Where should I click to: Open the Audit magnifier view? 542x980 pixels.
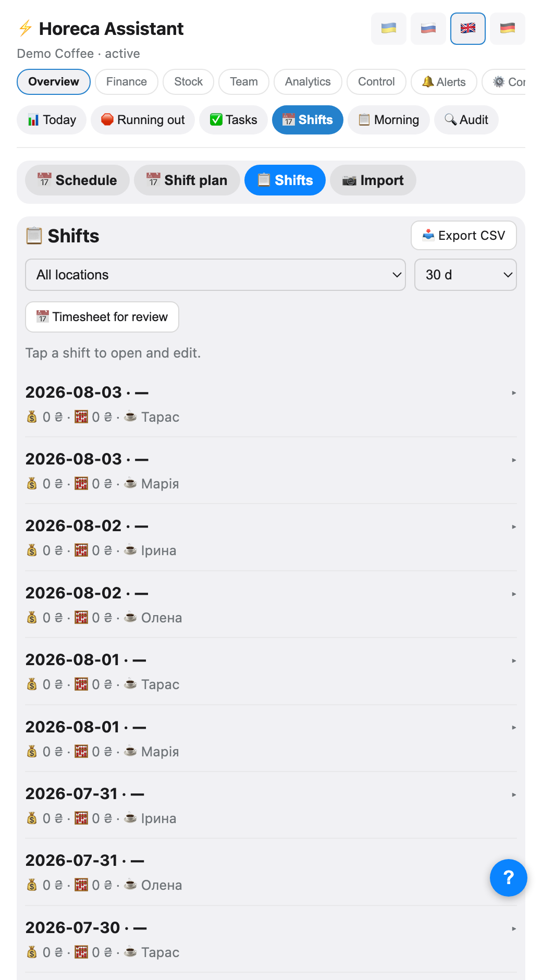pyautogui.click(x=466, y=120)
